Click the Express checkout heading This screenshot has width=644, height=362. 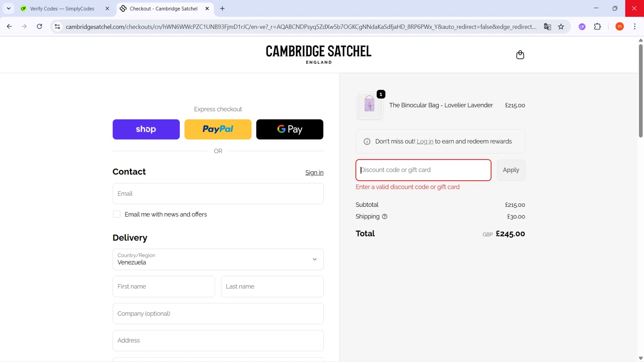click(218, 109)
